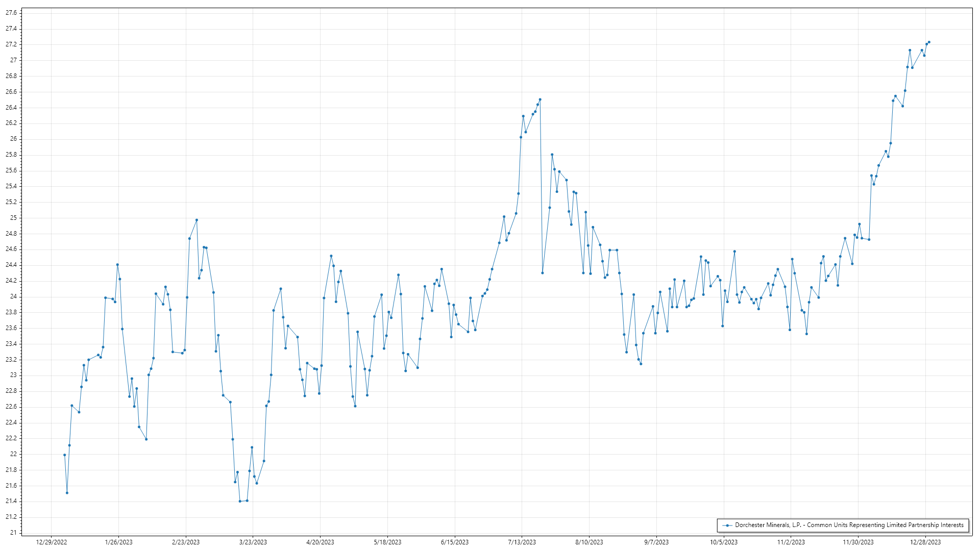Screen dimensions: 980x551
Task: Click the 10/5/2023 x-axis date label
Action: [x=724, y=542]
